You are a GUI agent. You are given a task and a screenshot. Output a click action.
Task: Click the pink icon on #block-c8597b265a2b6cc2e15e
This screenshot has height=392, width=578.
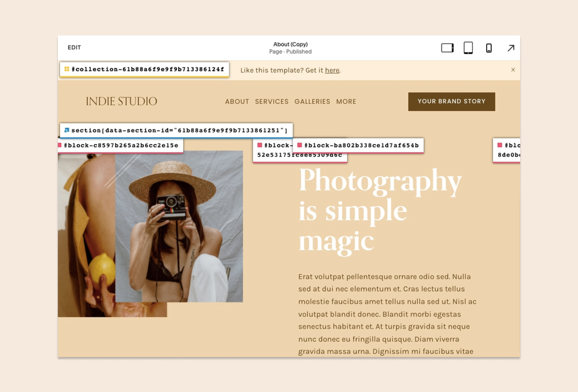(60, 146)
